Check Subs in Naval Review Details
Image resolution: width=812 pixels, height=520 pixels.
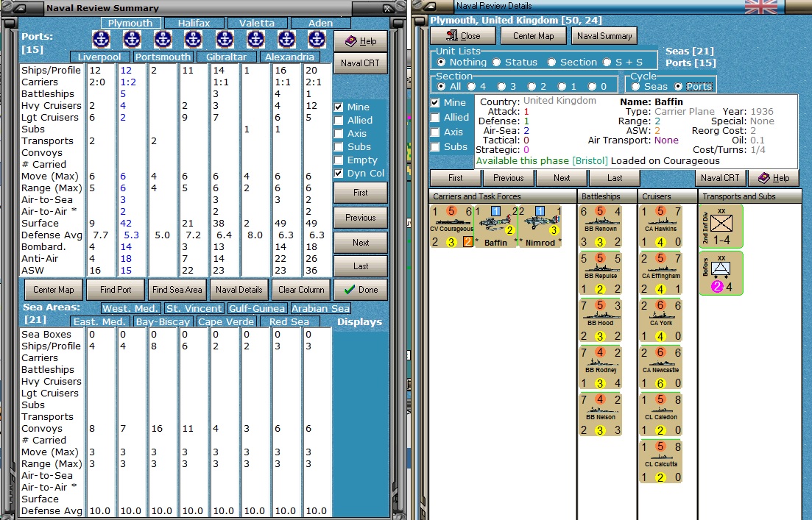click(x=436, y=147)
